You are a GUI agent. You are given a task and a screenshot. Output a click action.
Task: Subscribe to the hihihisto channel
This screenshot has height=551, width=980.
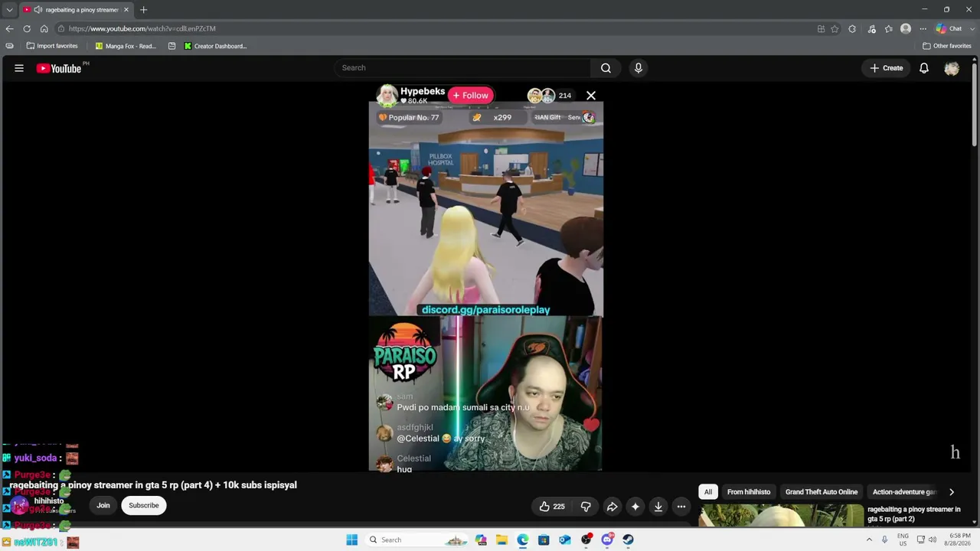144,506
